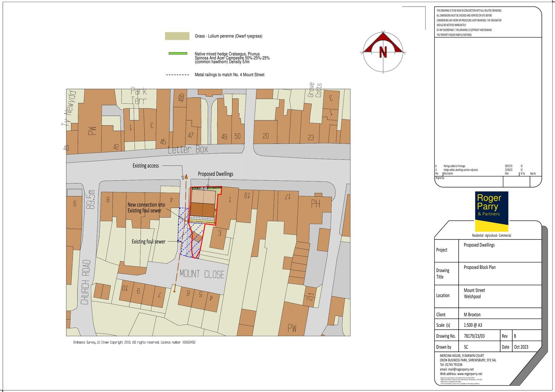
Task: Click the PH building label on map
Action: tap(315, 204)
